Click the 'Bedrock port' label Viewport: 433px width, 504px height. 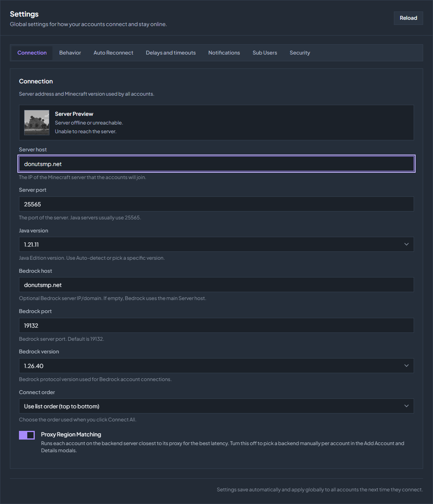(x=35, y=311)
